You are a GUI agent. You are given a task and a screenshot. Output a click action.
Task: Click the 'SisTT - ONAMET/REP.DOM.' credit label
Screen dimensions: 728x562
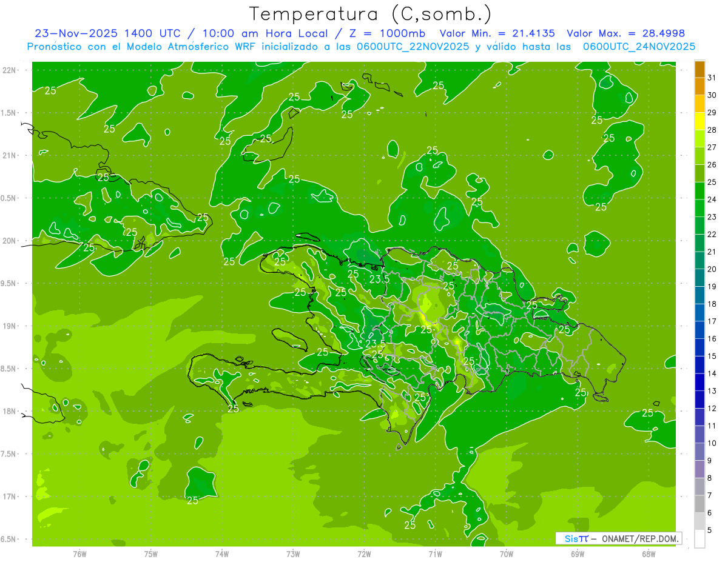[618, 538]
